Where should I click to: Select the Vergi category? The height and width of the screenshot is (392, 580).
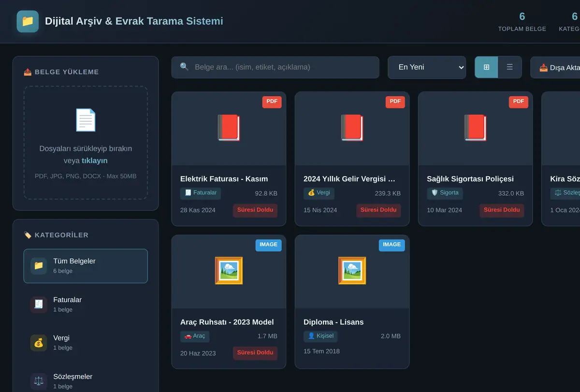[x=86, y=343]
